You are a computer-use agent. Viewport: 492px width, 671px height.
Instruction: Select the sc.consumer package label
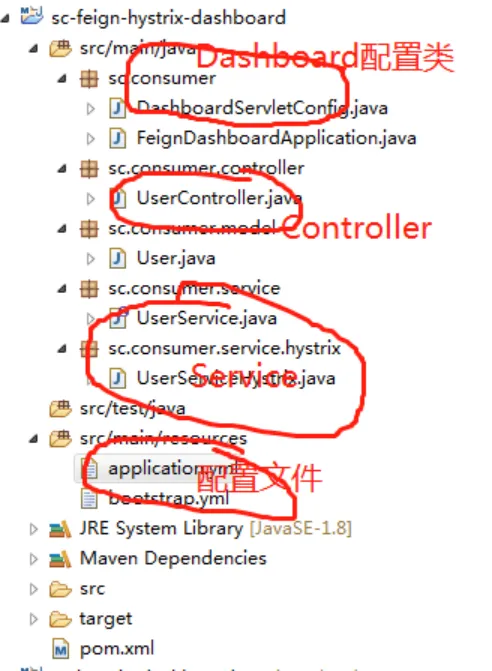tap(162, 79)
